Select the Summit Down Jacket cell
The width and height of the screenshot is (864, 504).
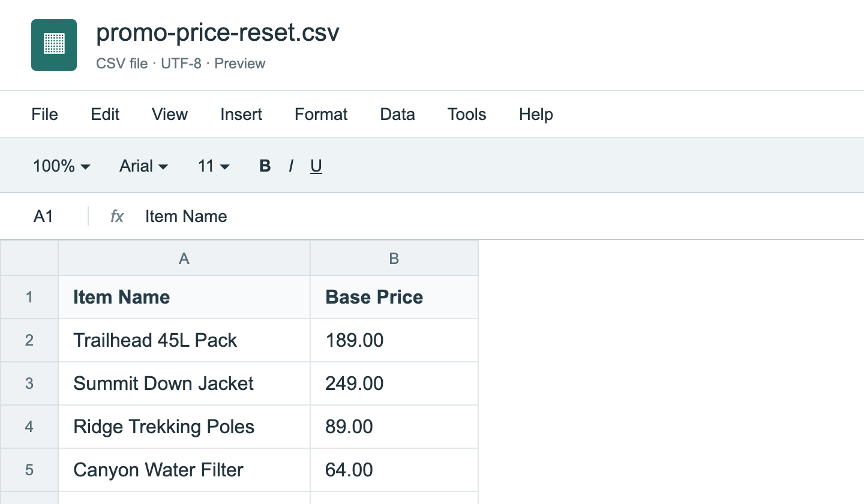(184, 383)
